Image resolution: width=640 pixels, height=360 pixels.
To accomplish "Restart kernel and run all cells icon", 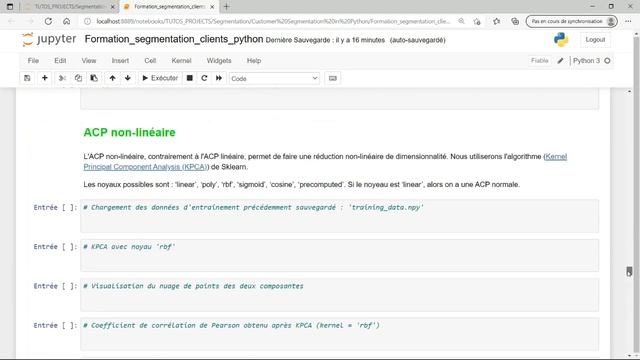I will click(219, 78).
